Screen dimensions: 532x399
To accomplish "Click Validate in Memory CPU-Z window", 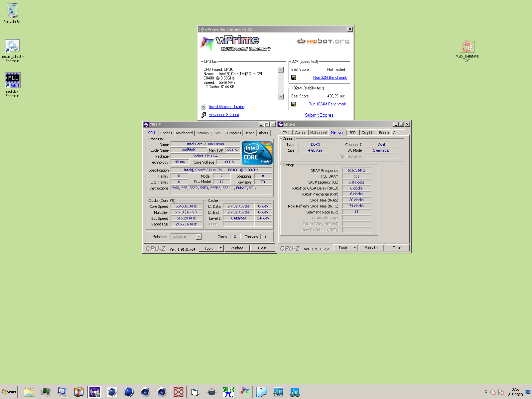I will [371, 248].
